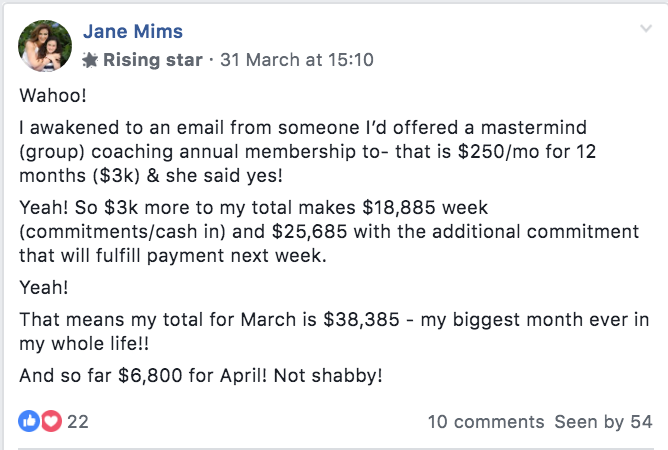
Task: Click the blue Like reaction icon
Action: pos(27,422)
